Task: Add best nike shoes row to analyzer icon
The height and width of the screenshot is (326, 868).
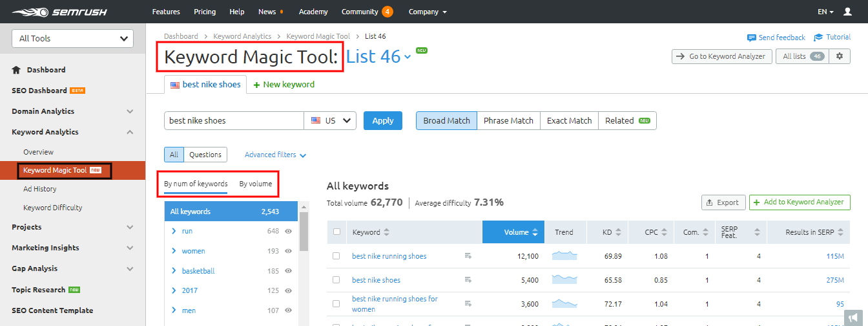Action: (x=468, y=280)
